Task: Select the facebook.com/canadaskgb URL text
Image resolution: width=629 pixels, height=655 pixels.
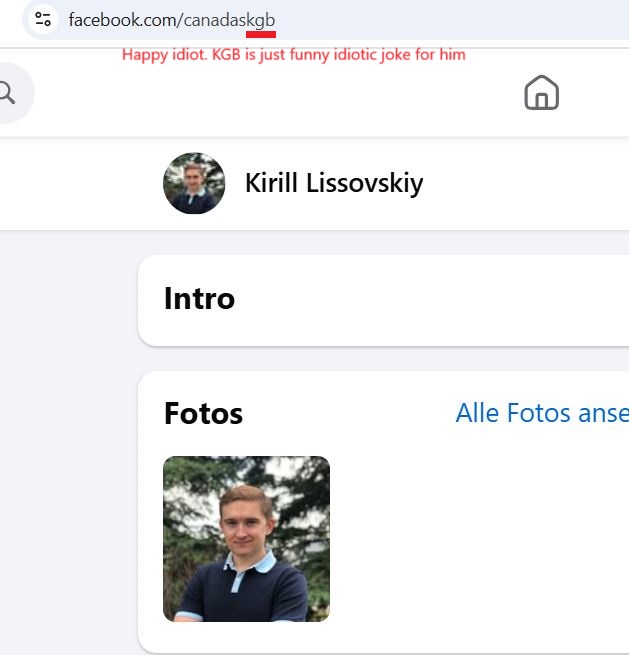Action: click(x=172, y=20)
